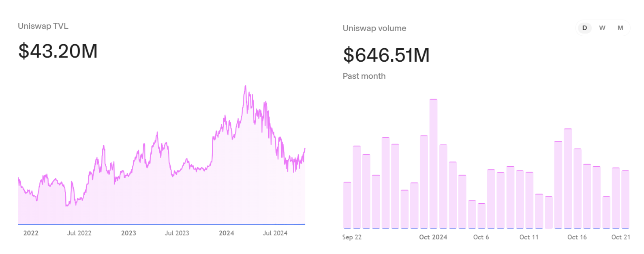This screenshot has height=254, width=644.
Task: Click the Oct 21 axis label
Action: (620, 237)
